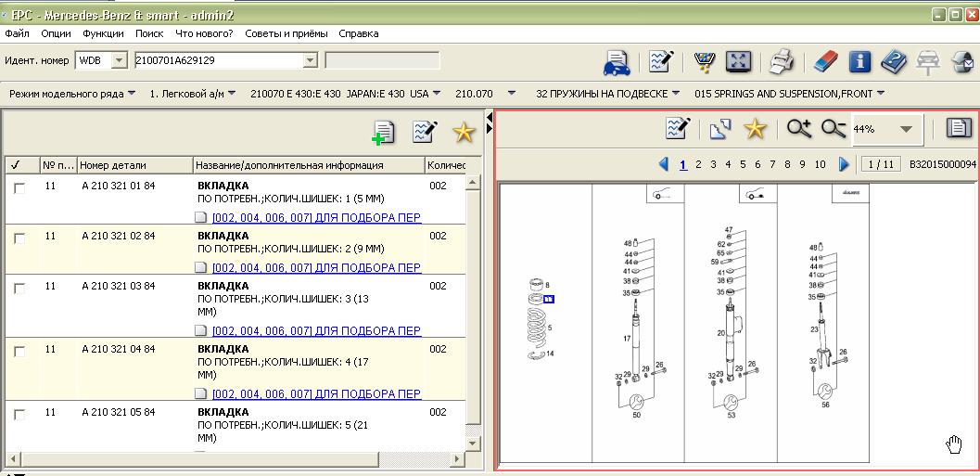Open the blue info icon
This screenshot has width=980, height=476.
(x=860, y=62)
